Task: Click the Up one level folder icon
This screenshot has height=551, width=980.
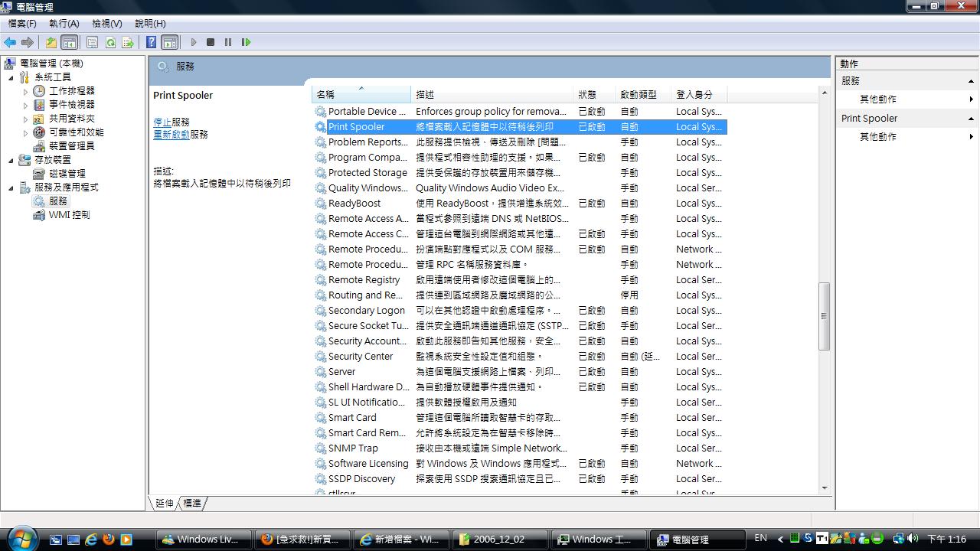Action: pyautogui.click(x=51, y=43)
